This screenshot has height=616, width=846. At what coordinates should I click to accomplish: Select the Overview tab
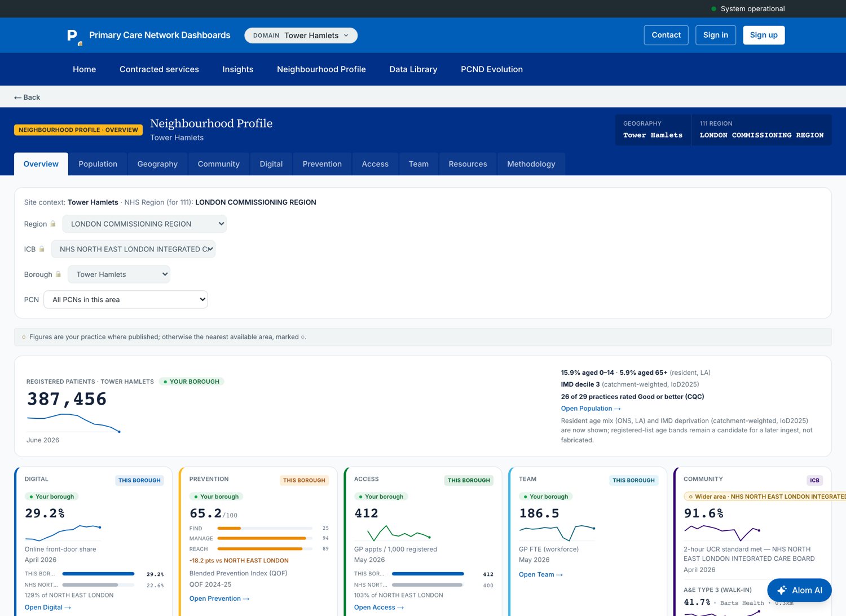point(41,164)
